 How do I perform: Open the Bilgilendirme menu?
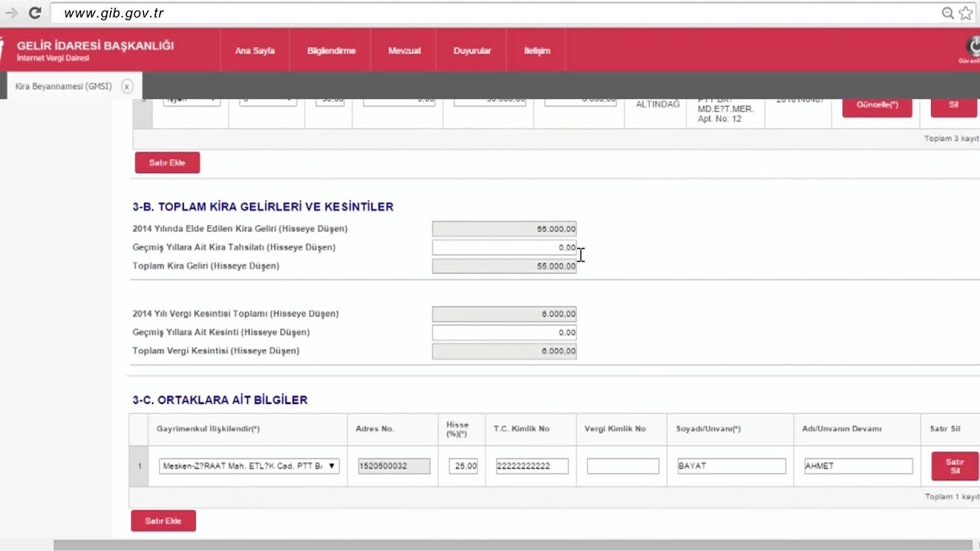(x=331, y=51)
